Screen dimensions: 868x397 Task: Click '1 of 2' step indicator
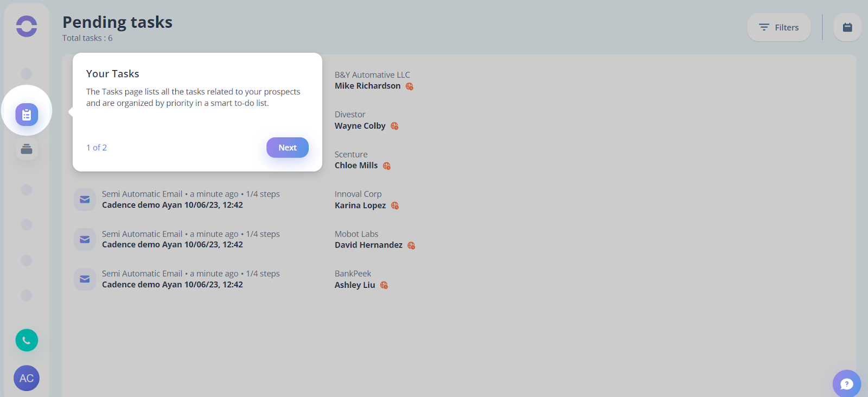[x=97, y=148]
